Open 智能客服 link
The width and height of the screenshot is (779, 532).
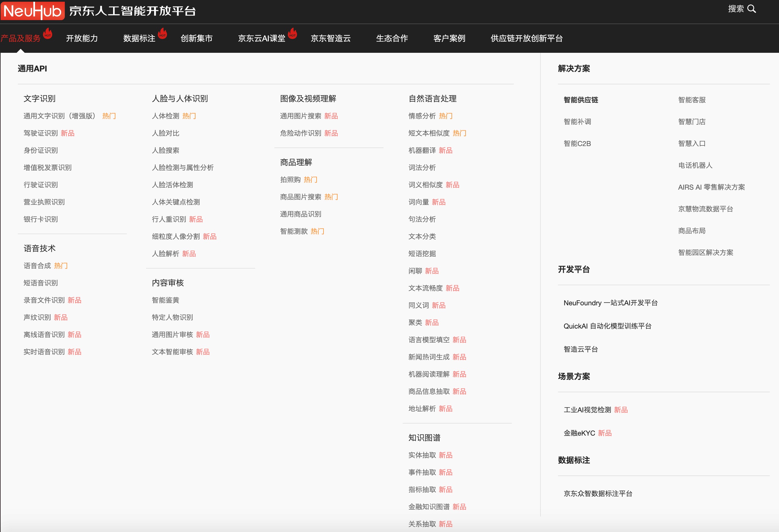tap(692, 100)
